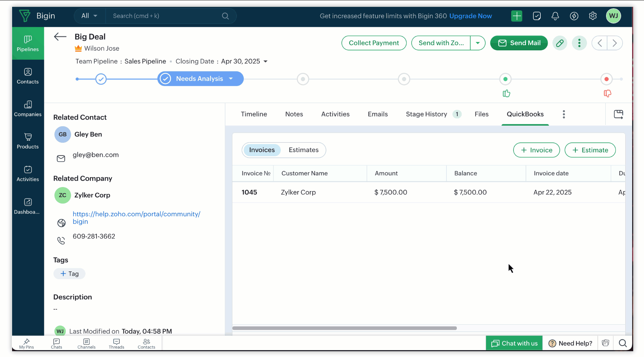The image size is (644, 357).
Task: Go back with the left arrow
Action: pyautogui.click(x=60, y=37)
